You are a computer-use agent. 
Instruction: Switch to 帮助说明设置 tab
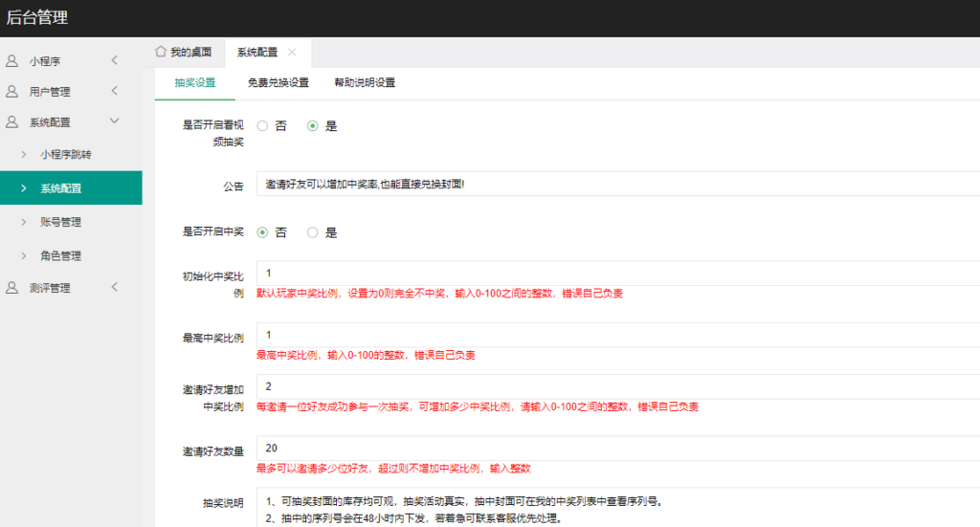pyautogui.click(x=365, y=83)
